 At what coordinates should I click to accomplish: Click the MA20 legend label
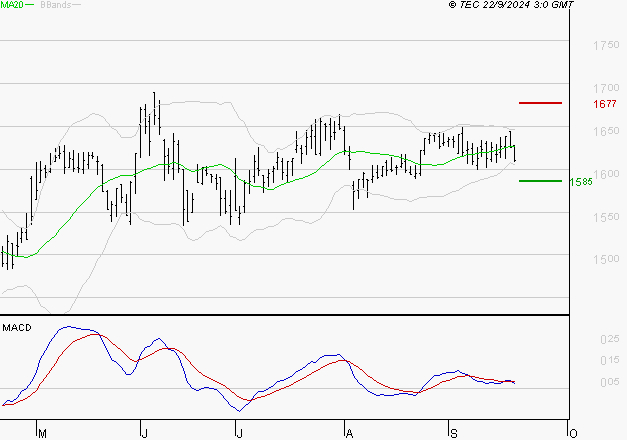(11, 4)
